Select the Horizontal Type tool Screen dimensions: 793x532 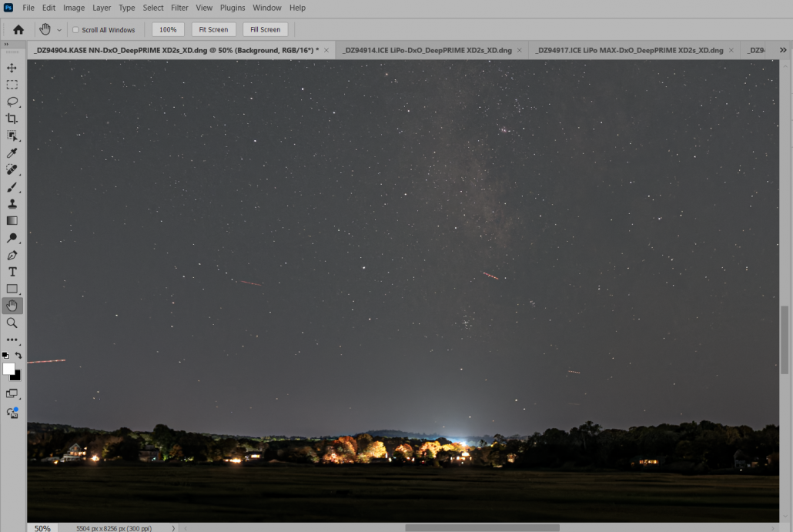tap(12, 272)
